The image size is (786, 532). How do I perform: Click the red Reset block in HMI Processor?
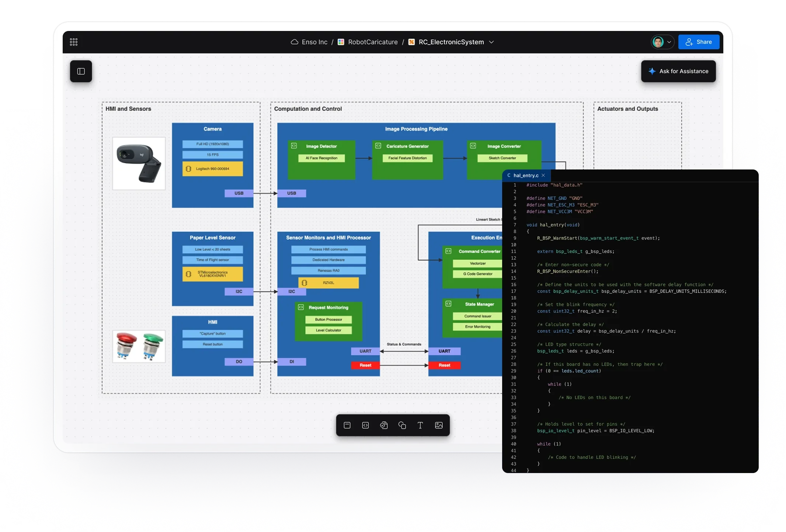click(365, 365)
